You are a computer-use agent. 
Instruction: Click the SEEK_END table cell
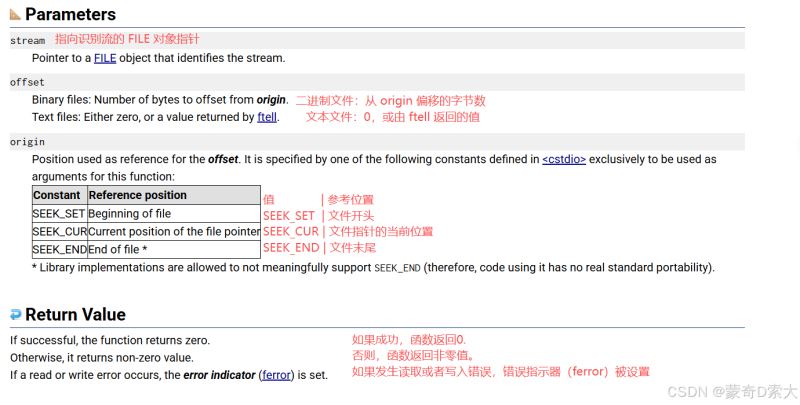point(60,249)
